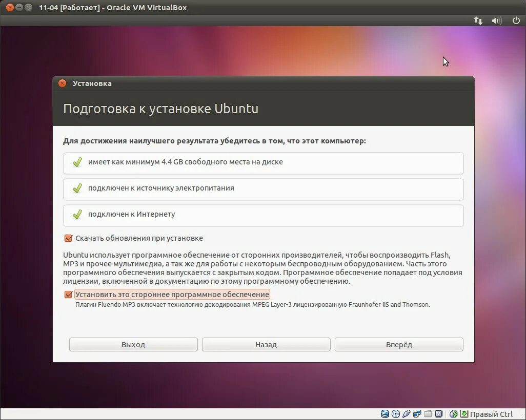Click the optical disc (CD) status icon
This screenshot has width=526, height=420.
pyautogui.click(x=396, y=414)
